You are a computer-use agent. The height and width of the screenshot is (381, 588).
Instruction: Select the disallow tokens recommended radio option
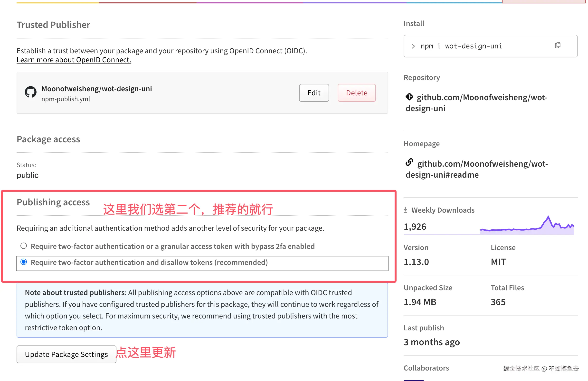24,262
